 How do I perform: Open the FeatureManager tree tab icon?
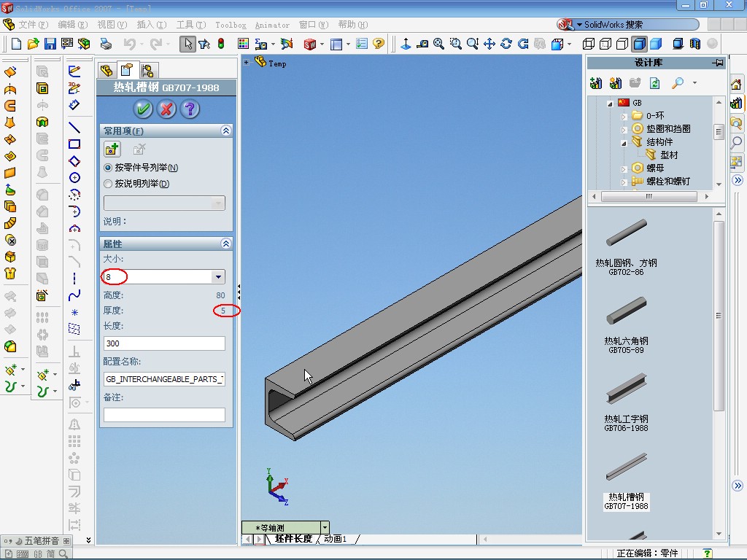107,71
